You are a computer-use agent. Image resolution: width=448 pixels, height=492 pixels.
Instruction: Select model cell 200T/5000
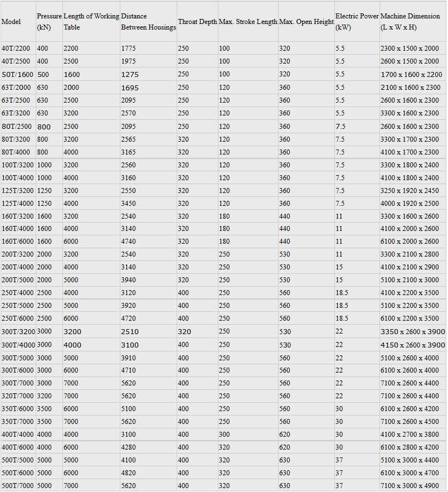[18, 280]
